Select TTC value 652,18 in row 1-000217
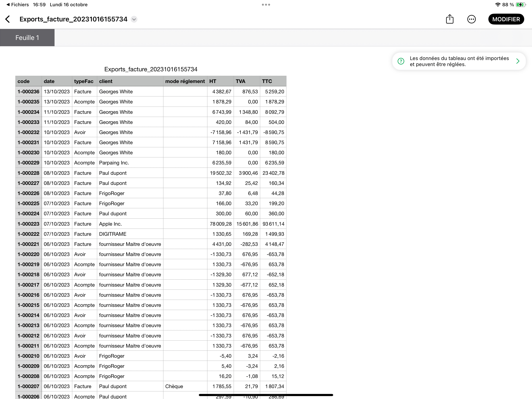532x399 pixels. point(273,285)
